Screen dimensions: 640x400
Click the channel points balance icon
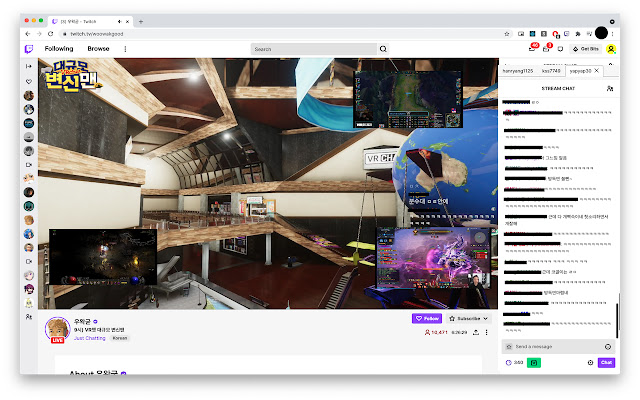514,362
